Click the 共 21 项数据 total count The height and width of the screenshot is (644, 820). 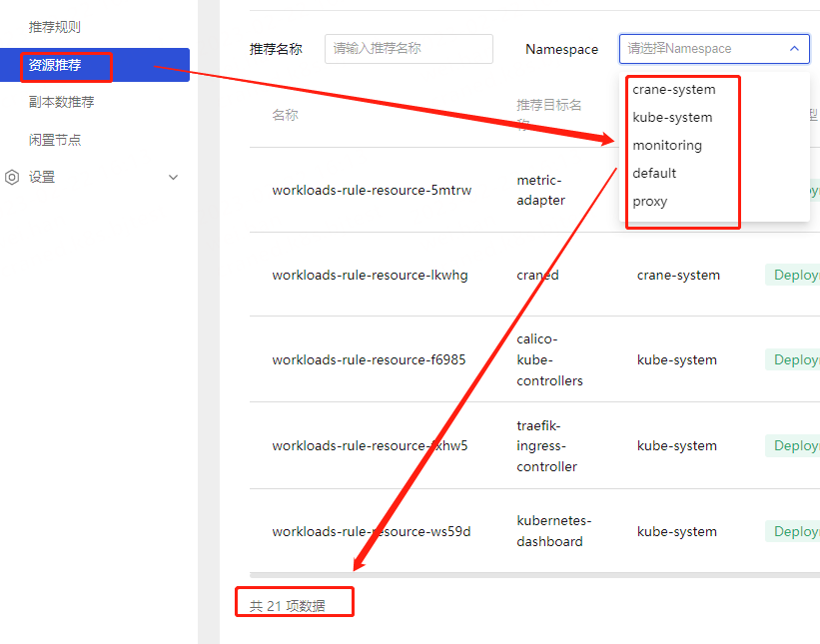[287, 606]
